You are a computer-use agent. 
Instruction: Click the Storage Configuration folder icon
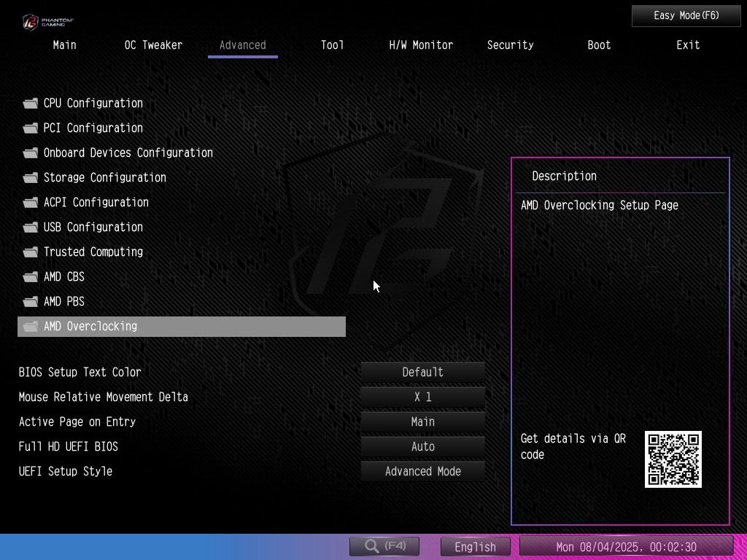click(31, 178)
